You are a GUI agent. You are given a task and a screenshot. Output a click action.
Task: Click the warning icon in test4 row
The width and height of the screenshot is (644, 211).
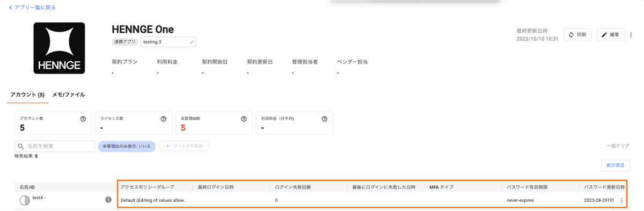tap(108, 200)
